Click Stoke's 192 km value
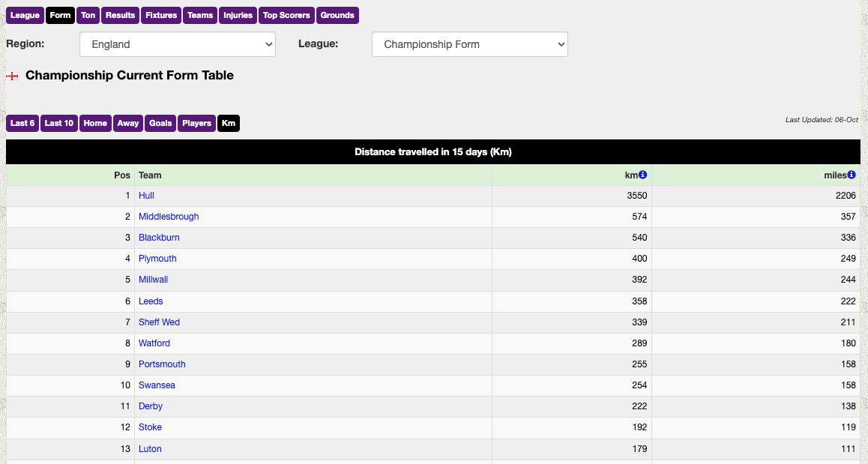This screenshot has height=464, width=868. click(x=639, y=427)
